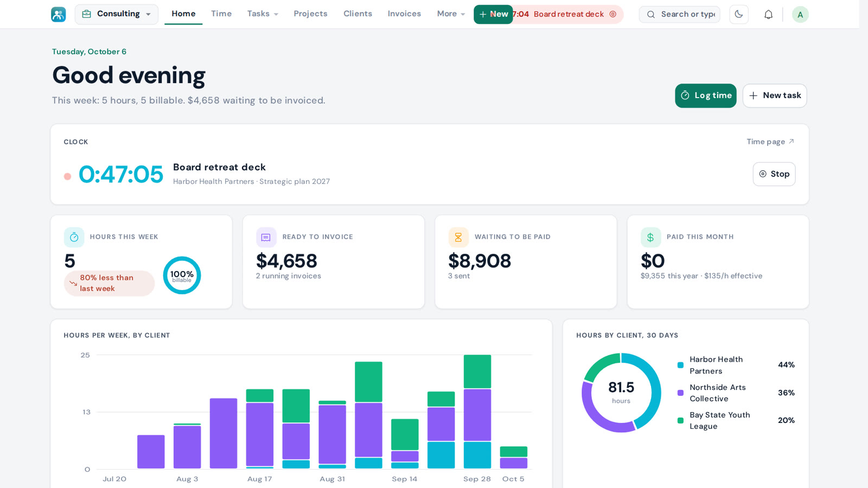Open the Clients tab
Viewport: 868px width, 488px height.
click(358, 14)
